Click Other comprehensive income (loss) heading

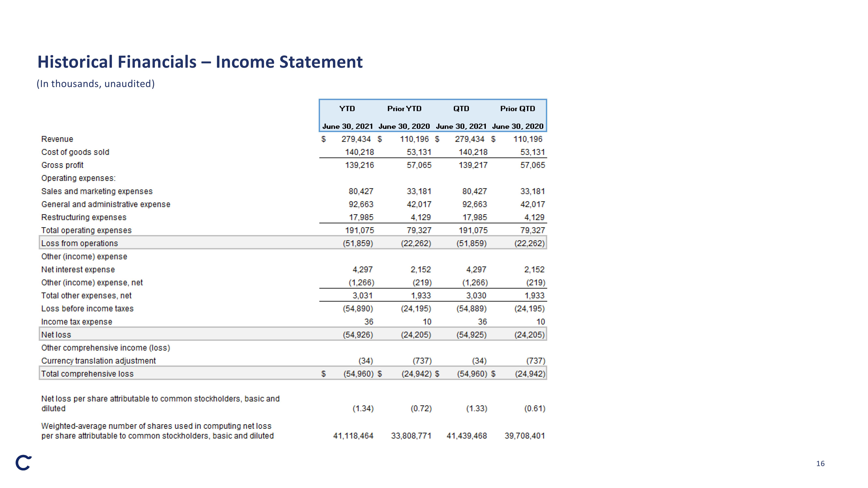(x=106, y=348)
